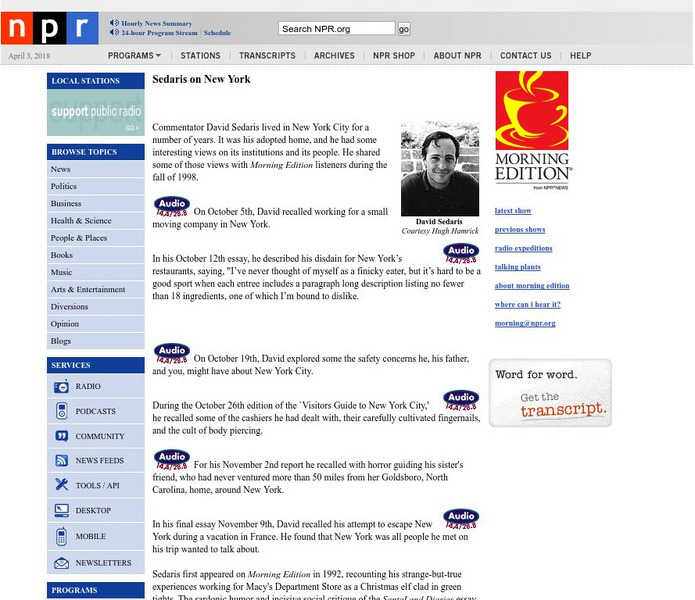
Task: Play the October 26th Audio clip
Action: [x=461, y=401]
